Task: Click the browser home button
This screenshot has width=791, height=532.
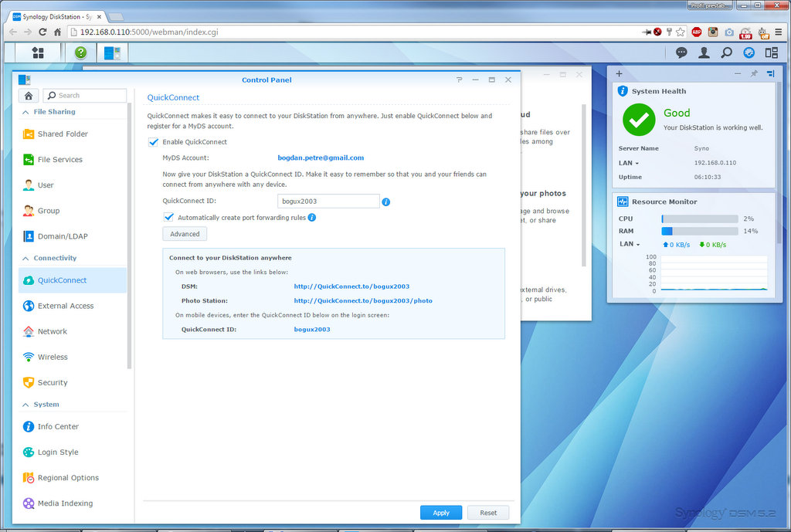Action: (x=57, y=32)
